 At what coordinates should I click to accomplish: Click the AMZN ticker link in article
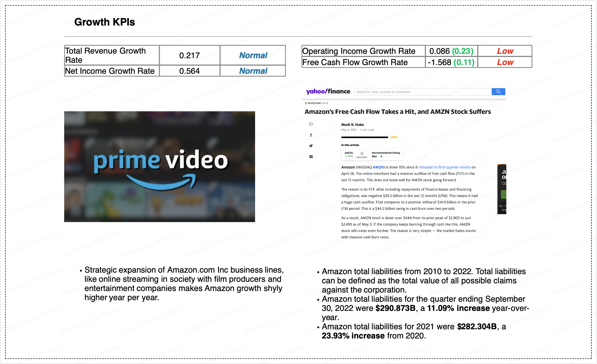click(378, 167)
